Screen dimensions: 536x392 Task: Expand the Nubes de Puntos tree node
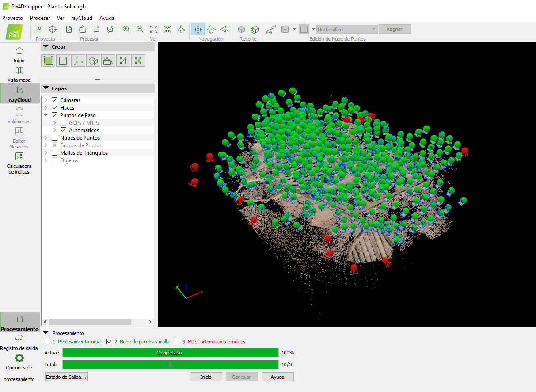[46, 138]
